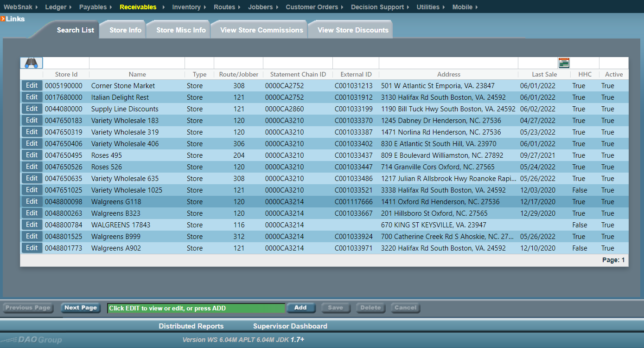This screenshot has width=644, height=348.
Task: Expand the Receivables menu
Action: tap(138, 7)
